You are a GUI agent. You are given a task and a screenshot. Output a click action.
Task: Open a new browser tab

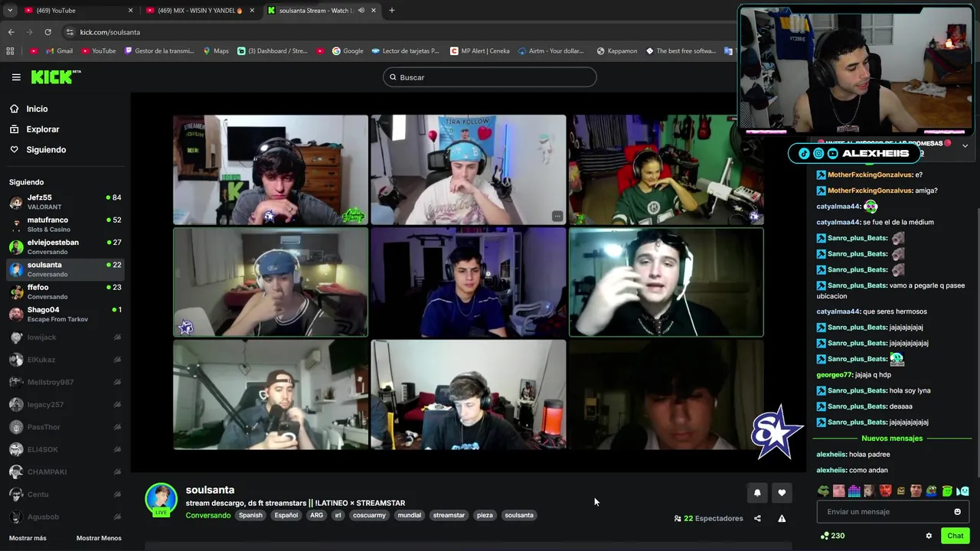click(x=391, y=11)
